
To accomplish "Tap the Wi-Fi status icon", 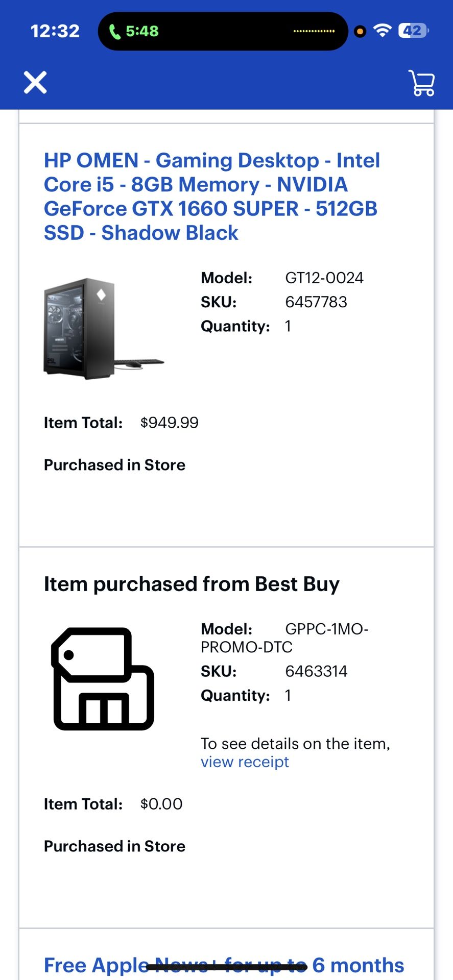I will pyautogui.click(x=382, y=31).
